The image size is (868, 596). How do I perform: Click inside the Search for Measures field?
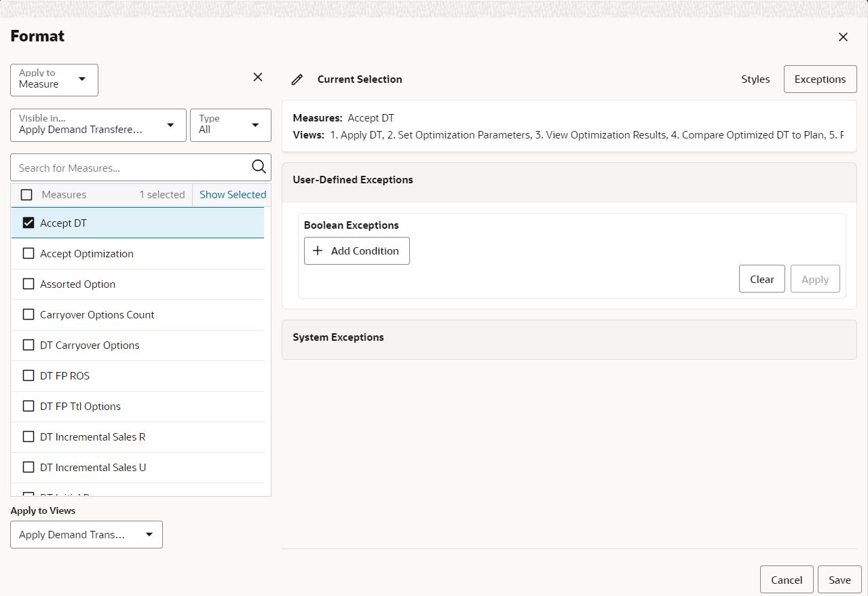pos(129,167)
